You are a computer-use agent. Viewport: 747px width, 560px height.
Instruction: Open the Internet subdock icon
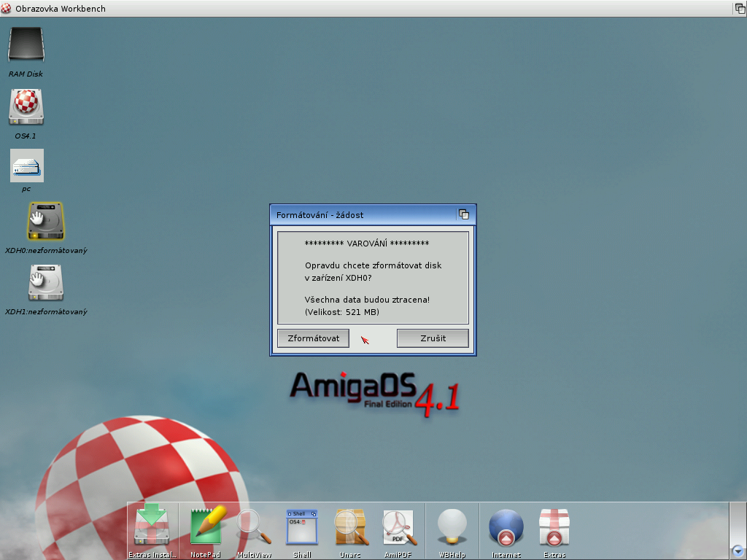pos(506,526)
